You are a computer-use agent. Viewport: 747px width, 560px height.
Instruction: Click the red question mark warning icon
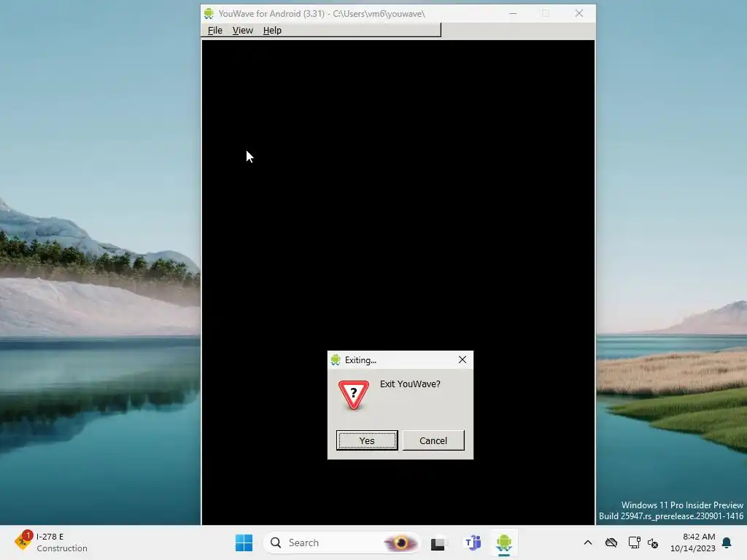pos(354,394)
